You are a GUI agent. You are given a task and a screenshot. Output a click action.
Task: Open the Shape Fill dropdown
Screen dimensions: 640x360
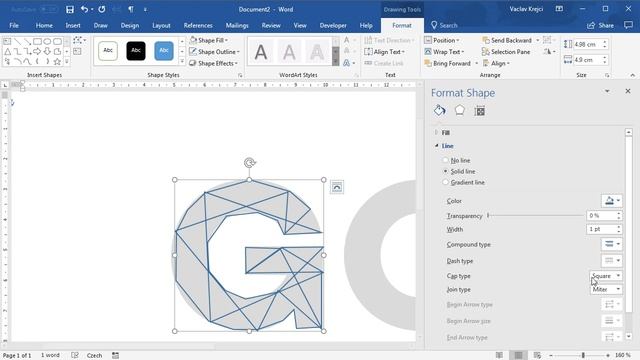coord(209,40)
